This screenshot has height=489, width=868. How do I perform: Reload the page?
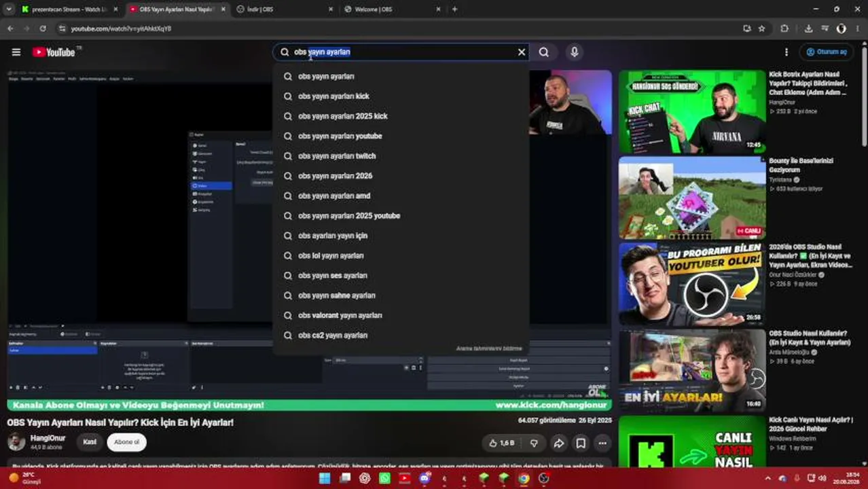[43, 29]
